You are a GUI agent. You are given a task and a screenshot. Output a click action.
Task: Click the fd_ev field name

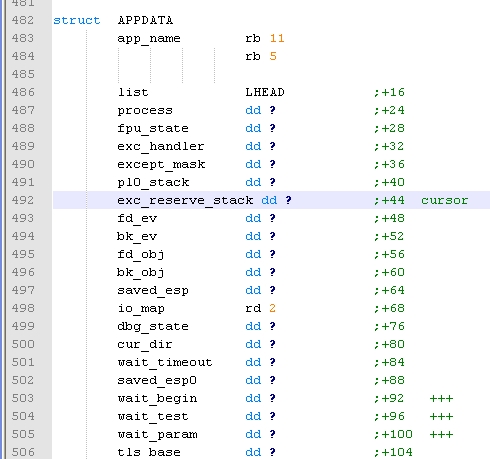[137, 219]
